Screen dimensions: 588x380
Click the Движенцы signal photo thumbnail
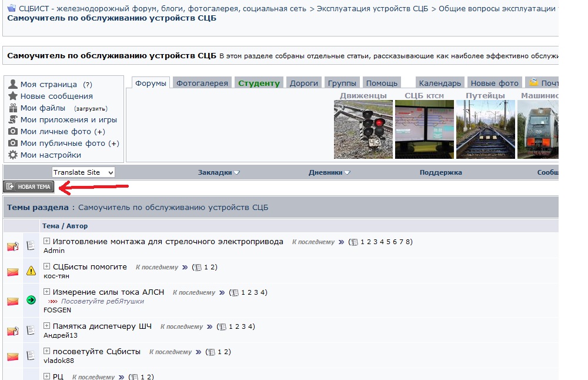click(x=363, y=129)
